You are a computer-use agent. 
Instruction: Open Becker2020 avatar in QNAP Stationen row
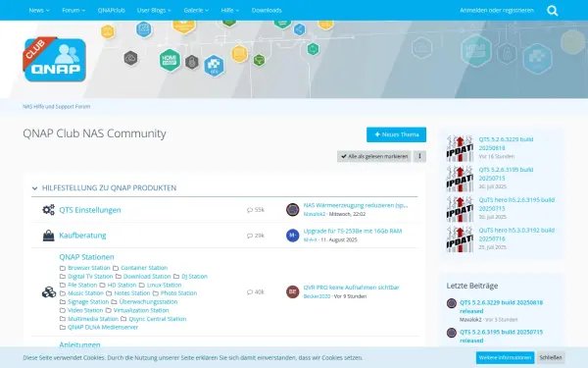point(292,291)
